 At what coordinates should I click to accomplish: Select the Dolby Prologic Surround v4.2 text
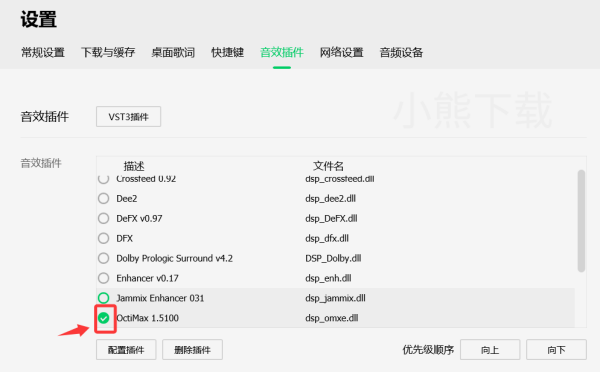point(174,258)
